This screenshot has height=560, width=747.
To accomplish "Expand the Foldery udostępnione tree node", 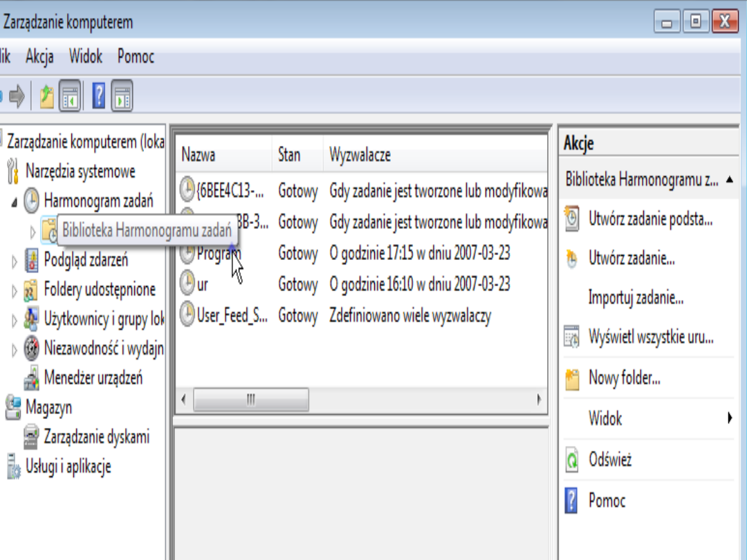I will click(15, 290).
